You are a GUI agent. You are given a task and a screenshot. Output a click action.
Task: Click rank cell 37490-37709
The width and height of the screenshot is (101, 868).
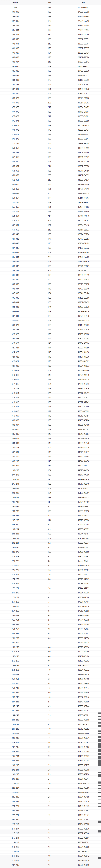[x=84, y=257]
